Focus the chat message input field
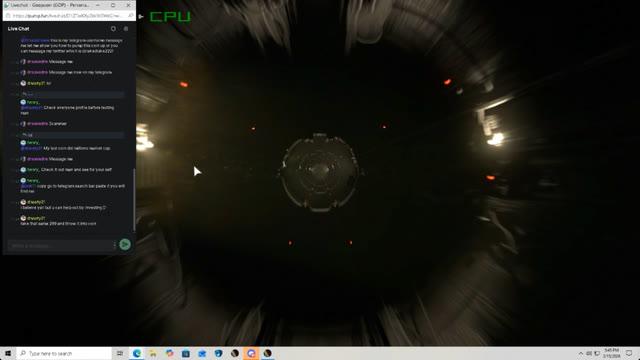The height and width of the screenshot is (360, 640). [x=60, y=246]
